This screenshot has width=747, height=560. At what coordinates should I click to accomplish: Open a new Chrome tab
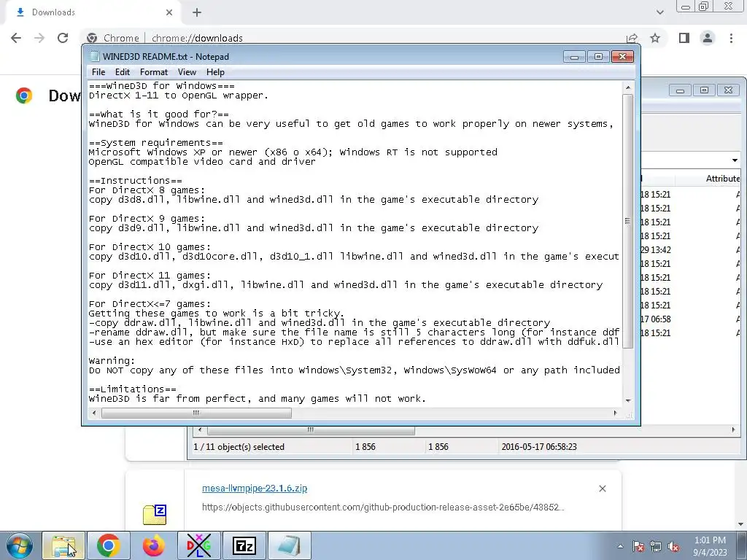coord(197,12)
